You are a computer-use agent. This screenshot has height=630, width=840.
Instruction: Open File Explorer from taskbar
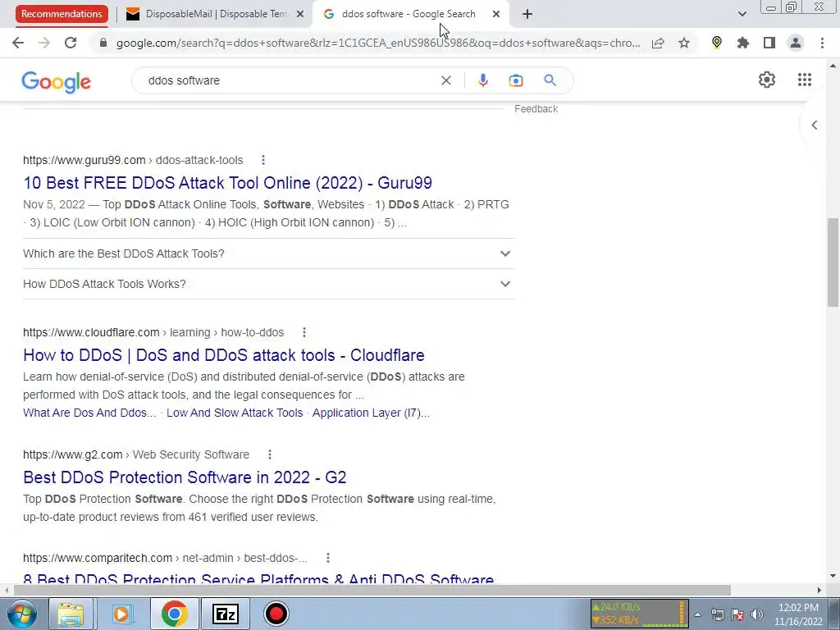[71, 614]
